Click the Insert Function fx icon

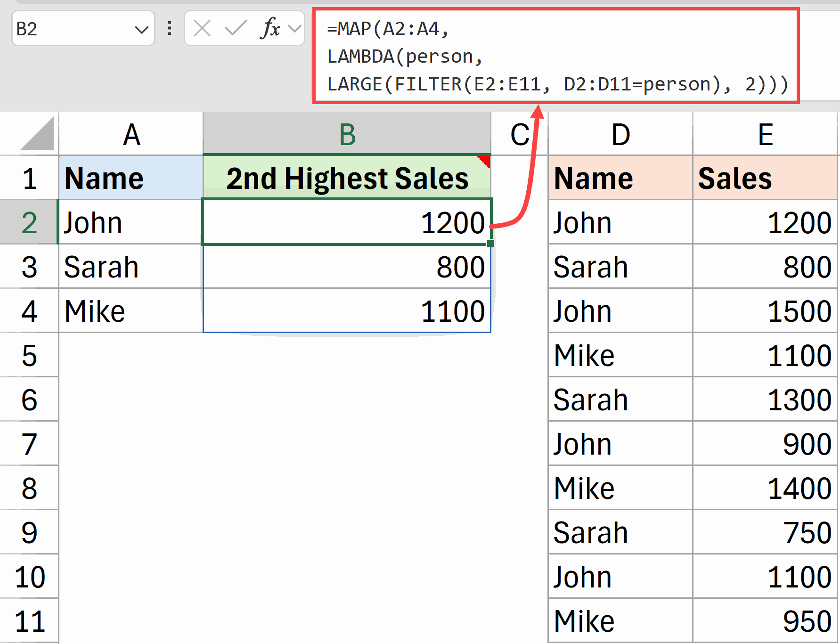270,29
